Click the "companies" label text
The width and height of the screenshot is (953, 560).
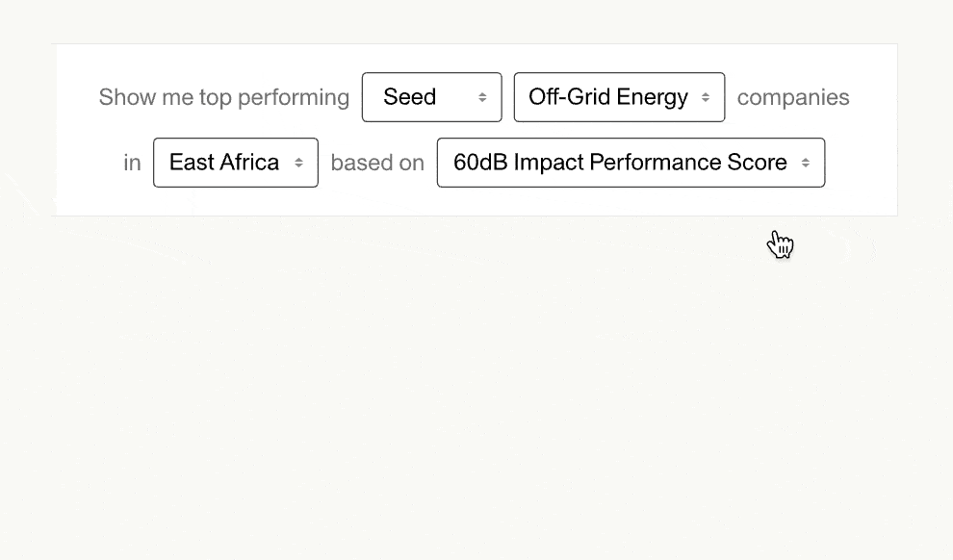793,97
